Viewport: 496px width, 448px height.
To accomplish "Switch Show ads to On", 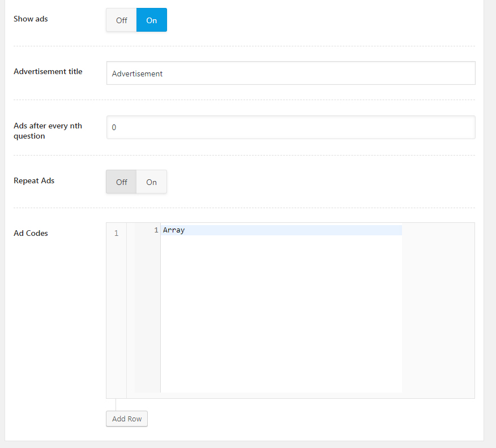I will click(x=152, y=20).
